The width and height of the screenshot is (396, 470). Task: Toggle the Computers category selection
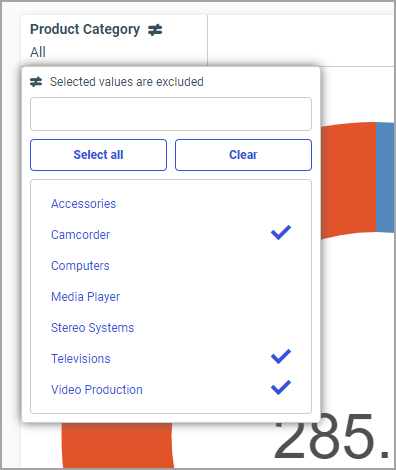pos(171,266)
